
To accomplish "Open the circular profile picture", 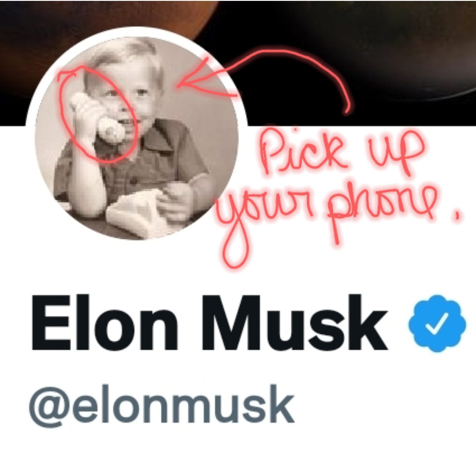I will click(x=137, y=138).
